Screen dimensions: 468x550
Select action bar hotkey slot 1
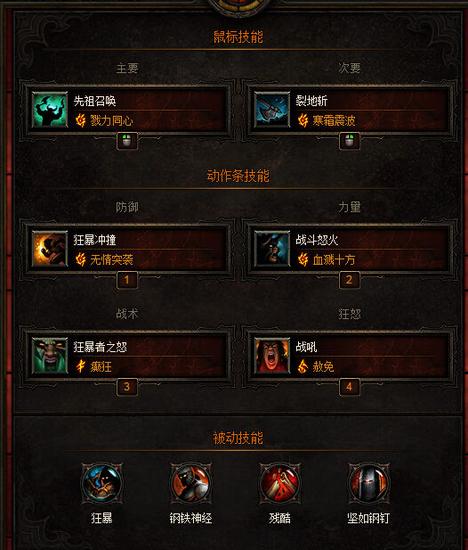point(127,280)
